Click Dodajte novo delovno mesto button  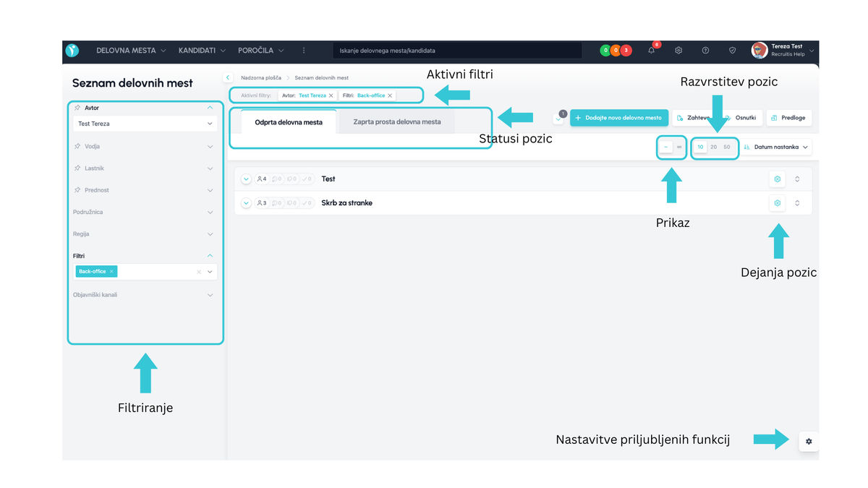(x=618, y=118)
